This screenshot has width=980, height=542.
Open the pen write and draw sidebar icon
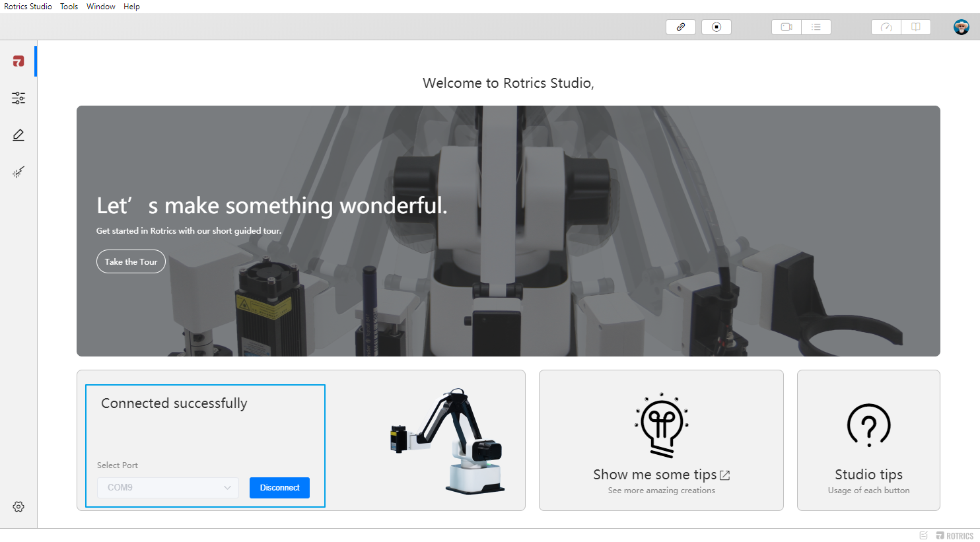[x=18, y=135]
